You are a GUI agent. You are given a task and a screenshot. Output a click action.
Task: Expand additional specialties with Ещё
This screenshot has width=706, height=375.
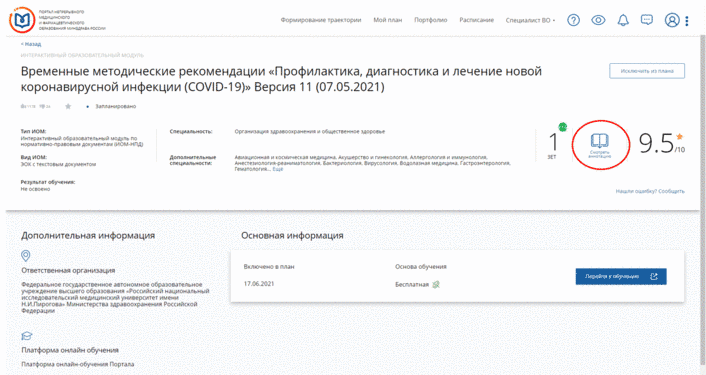click(x=278, y=169)
